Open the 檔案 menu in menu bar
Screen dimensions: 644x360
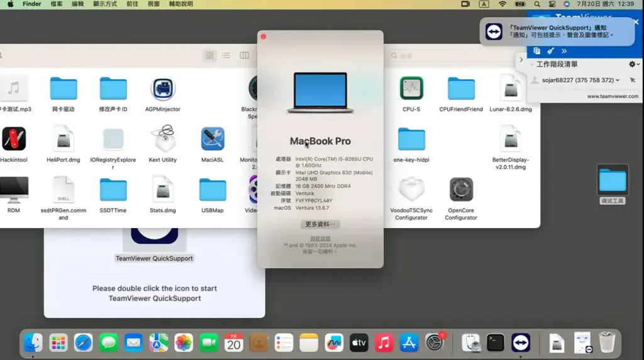pyautogui.click(x=56, y=4)
